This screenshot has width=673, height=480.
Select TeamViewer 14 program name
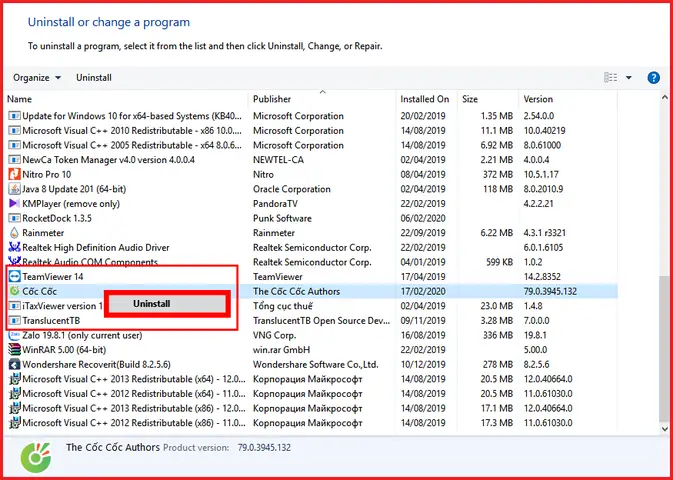point(53,277)
